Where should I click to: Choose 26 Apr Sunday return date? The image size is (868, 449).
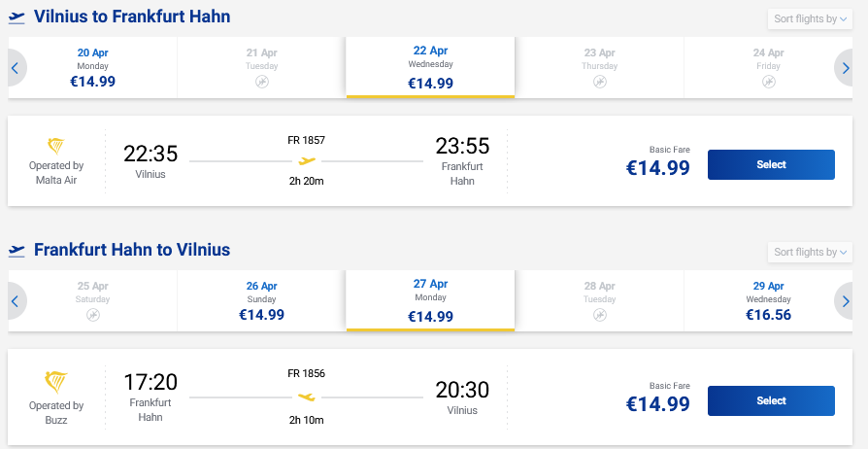pos(262,300)
